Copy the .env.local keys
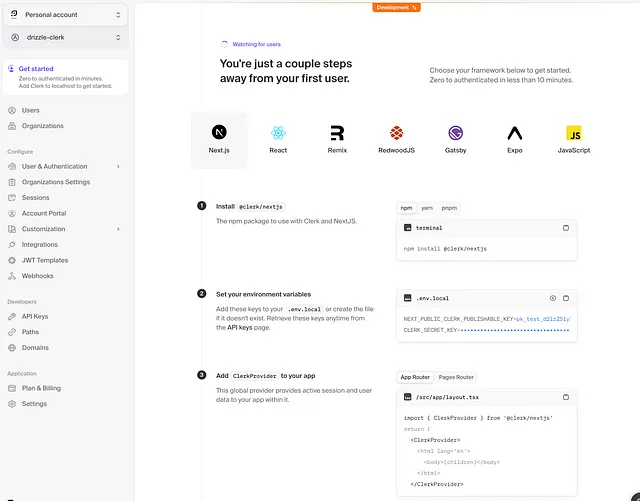Viewport: 640px width, 501px height. 566,298
